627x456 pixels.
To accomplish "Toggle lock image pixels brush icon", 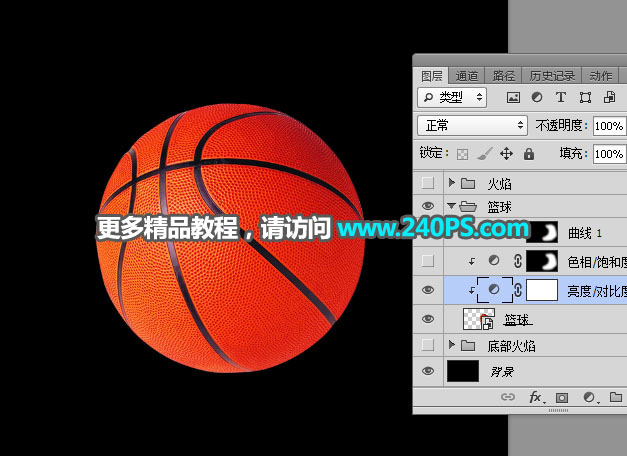I will click(485, 154).
